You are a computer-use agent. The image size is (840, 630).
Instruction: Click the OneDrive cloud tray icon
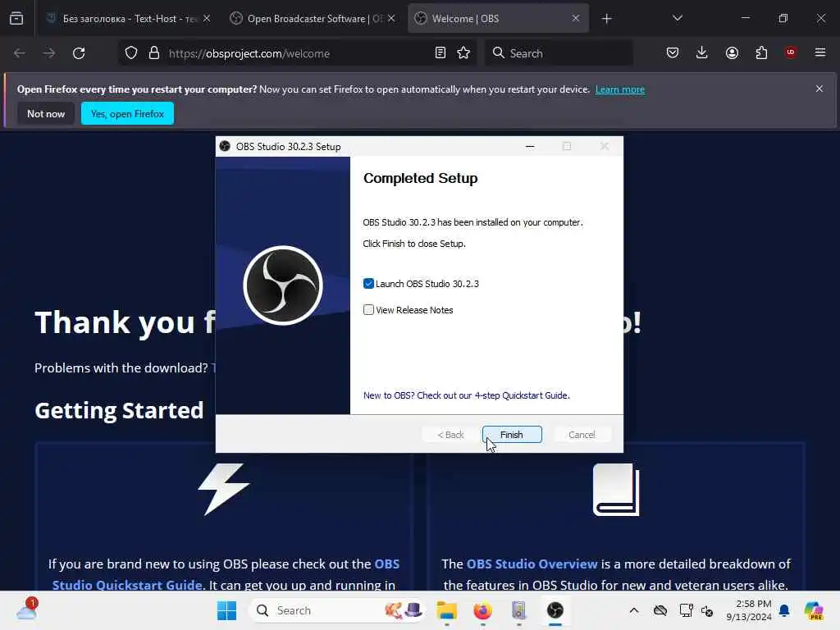[660, 610]
